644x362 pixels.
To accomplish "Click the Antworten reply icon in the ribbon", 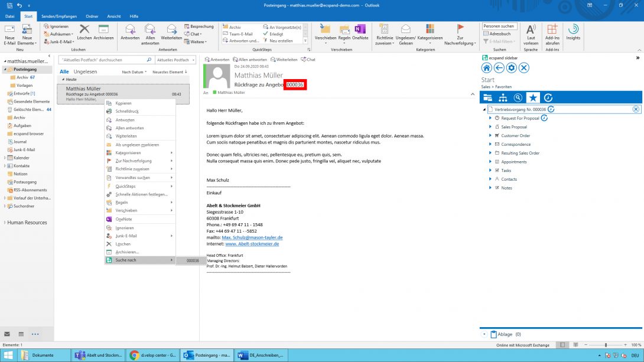I will [130, 32].
